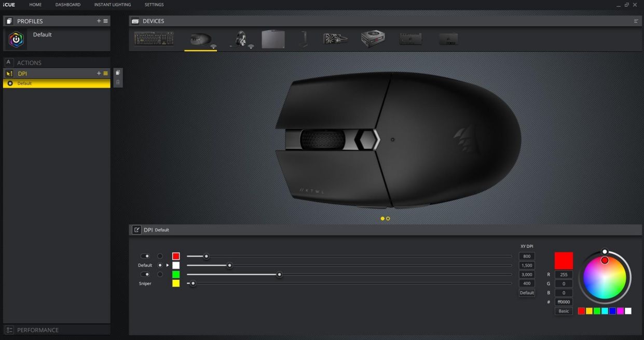Viewport: 644px width, 340px height.
Task: Click the hex color field ff0000
Action: point(564,302)
